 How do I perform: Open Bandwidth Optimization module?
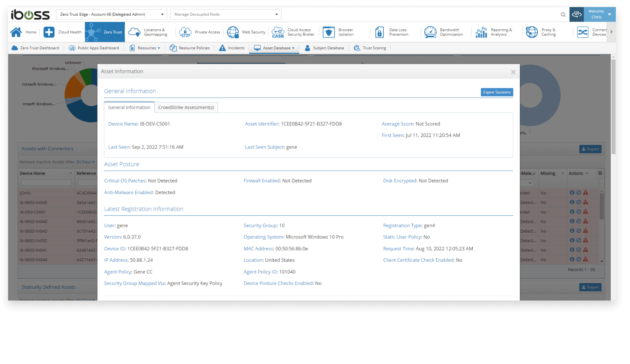(x=444, y=32)
